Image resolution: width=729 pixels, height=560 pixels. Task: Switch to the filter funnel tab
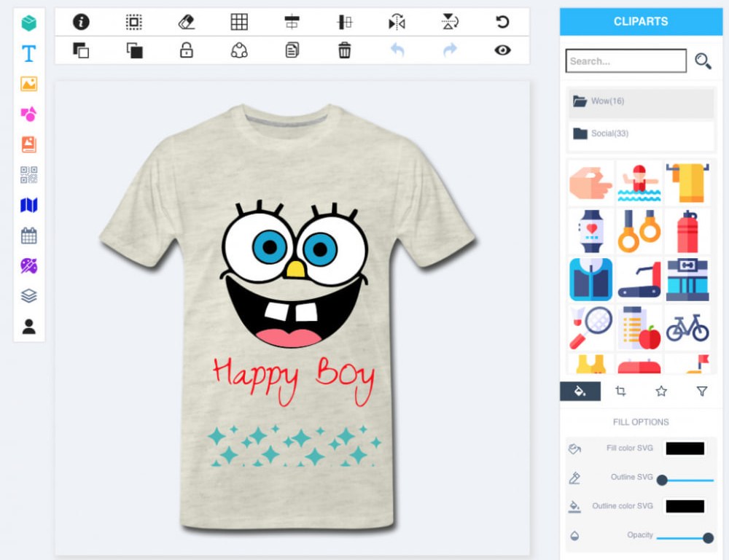pos(702,391)
